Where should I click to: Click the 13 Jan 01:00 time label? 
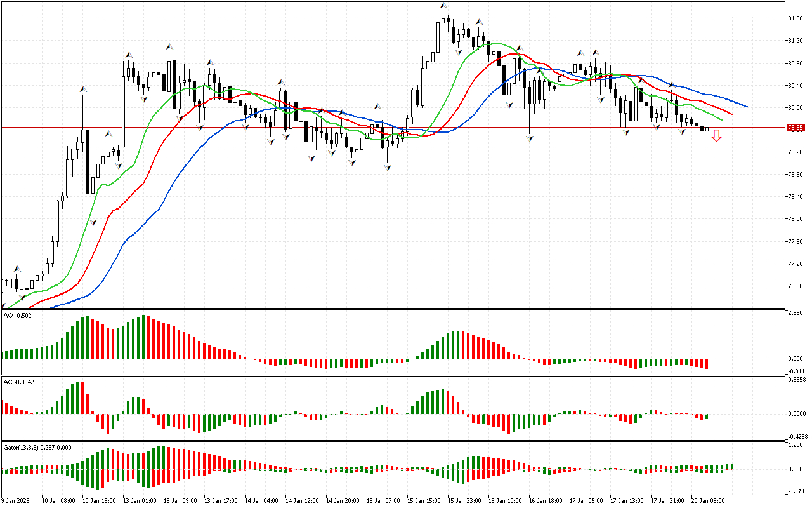(140, 500)
